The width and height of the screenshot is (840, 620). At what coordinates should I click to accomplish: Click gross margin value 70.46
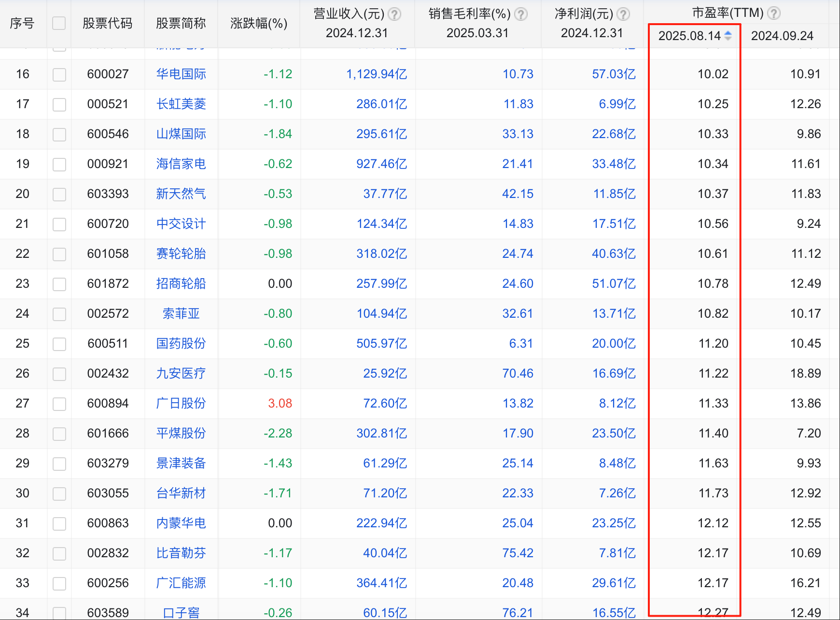[x=518, y=373]
